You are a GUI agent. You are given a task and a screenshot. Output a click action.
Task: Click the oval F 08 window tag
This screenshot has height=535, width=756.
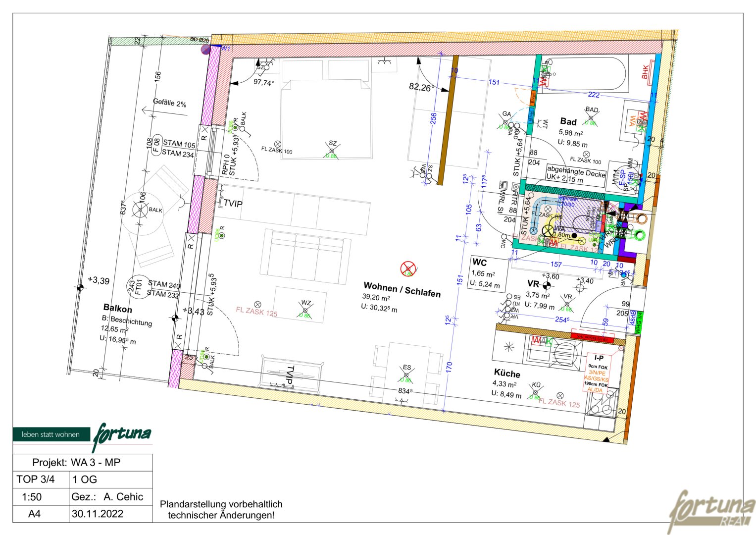tap(156, 145)
